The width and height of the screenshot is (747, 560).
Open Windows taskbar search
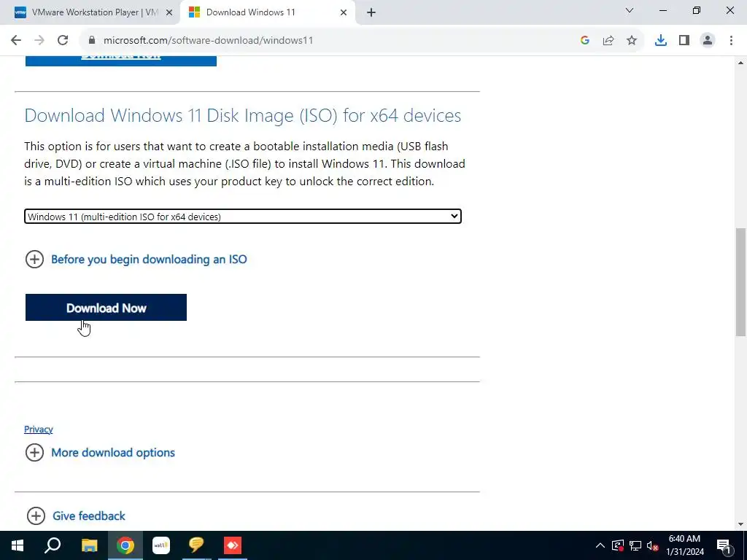click(x=53, y=545)
